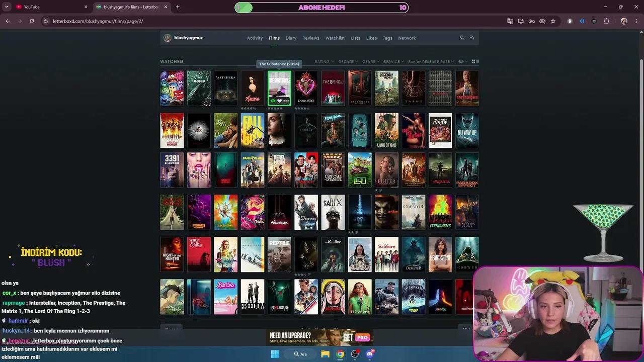Viewport: 644px width, 362px height.
Task: Open the Baby Reindeer poster
Action: pos(467,88)
